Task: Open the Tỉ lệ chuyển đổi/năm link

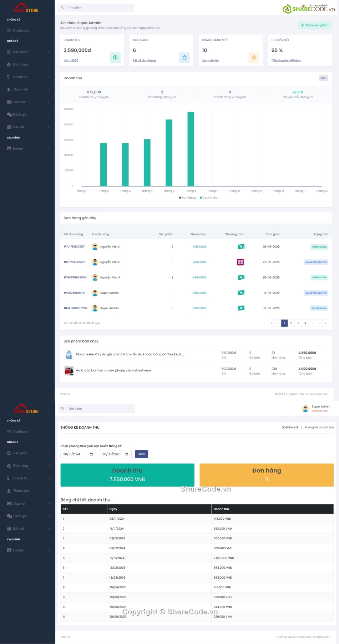Action: pyautogui.click(x=286, y=61)
